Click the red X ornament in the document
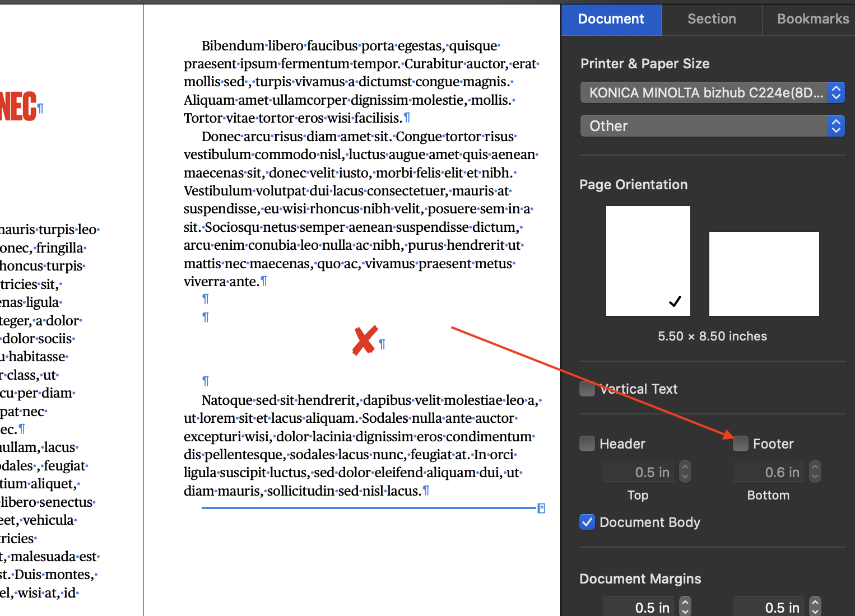 [365, 340]
